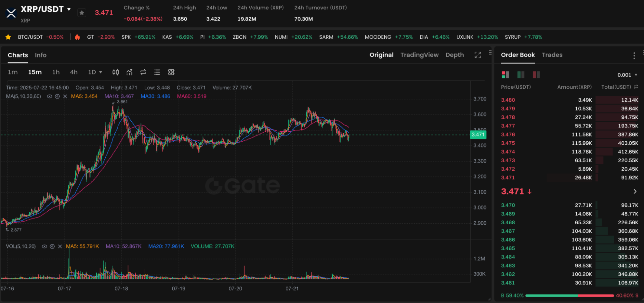
Task: Open the Order Book three-dot options menu
Action: [634, 56]
